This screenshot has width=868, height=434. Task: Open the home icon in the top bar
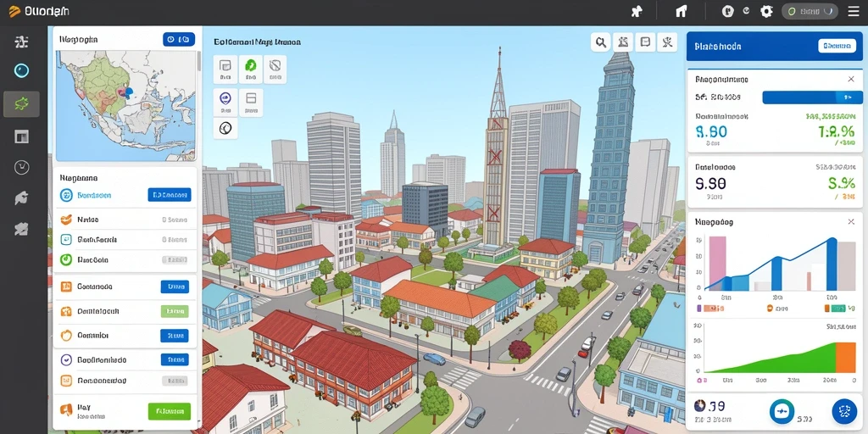[682, 11]
